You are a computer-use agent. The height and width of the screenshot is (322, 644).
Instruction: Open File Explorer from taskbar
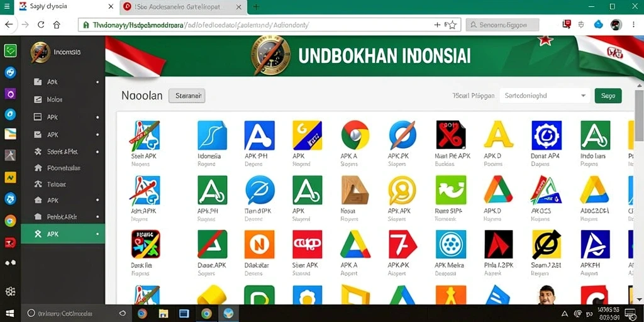[x=164, y=314]
